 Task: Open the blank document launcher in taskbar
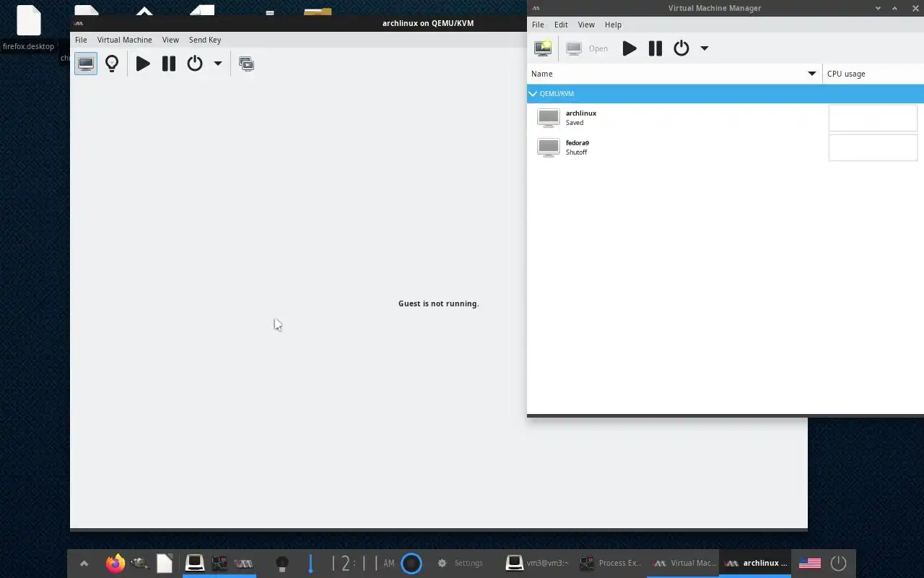165,564
